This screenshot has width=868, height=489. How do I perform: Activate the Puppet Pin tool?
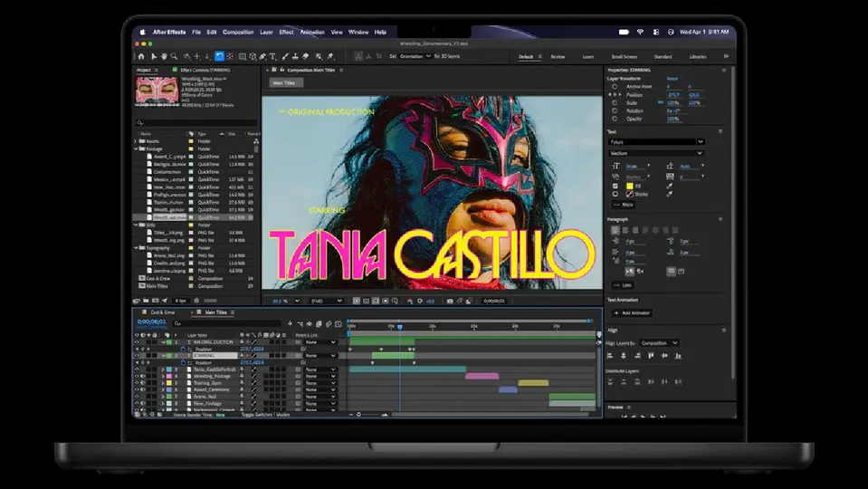[x=330, y=56]
